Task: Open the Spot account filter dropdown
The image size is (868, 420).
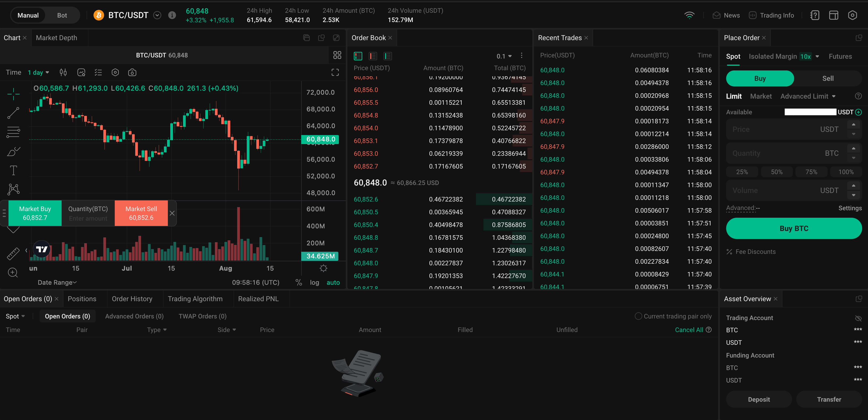Action: [15, 316]
